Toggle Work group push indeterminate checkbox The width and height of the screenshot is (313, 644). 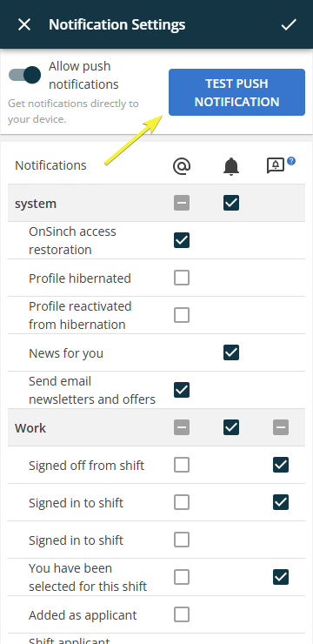pos(281,427)
